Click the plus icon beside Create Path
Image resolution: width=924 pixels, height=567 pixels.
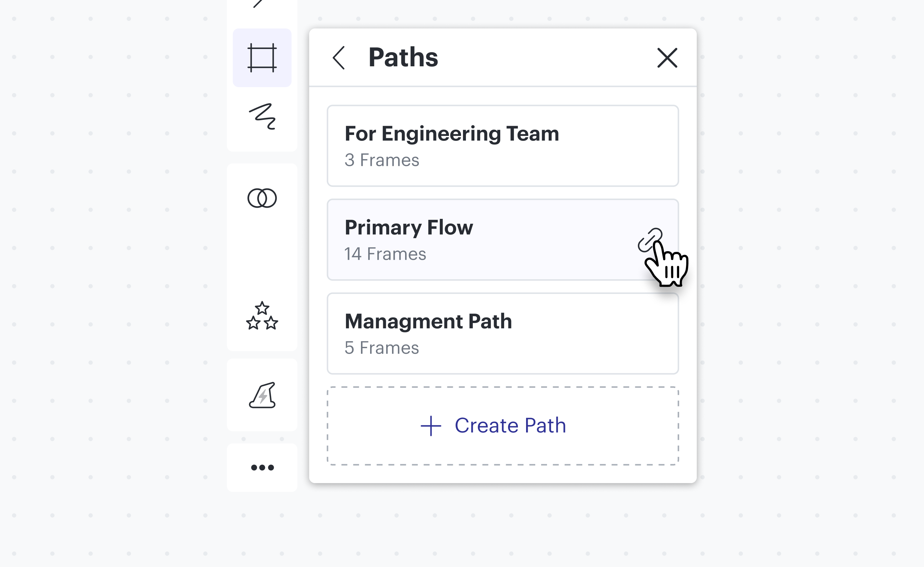click(x=431, y=426)
